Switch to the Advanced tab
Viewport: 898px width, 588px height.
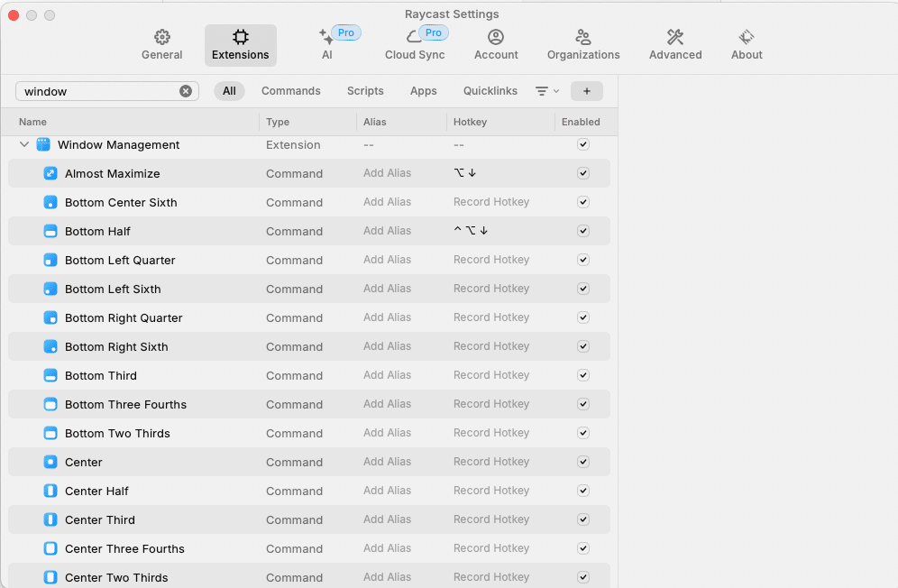[x=675, y=45]
